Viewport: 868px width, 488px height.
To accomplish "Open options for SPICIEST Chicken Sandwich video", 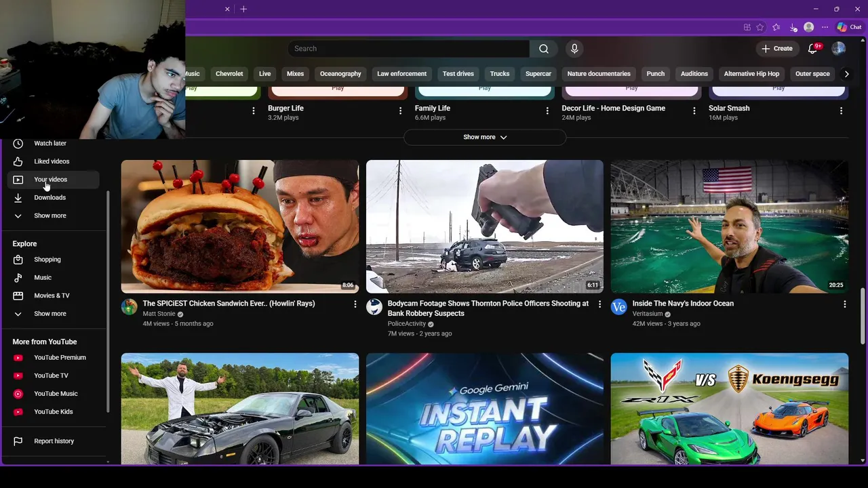I will point(355,304).
